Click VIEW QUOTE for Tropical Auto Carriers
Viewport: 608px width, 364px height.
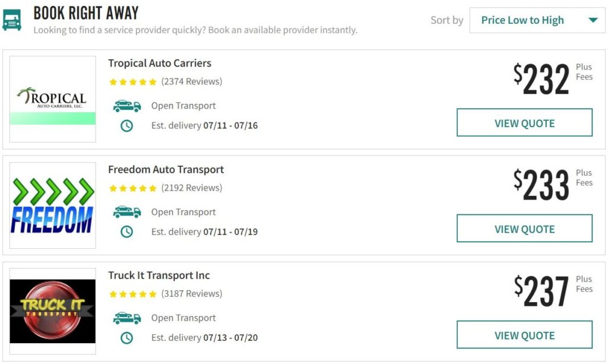524,122
